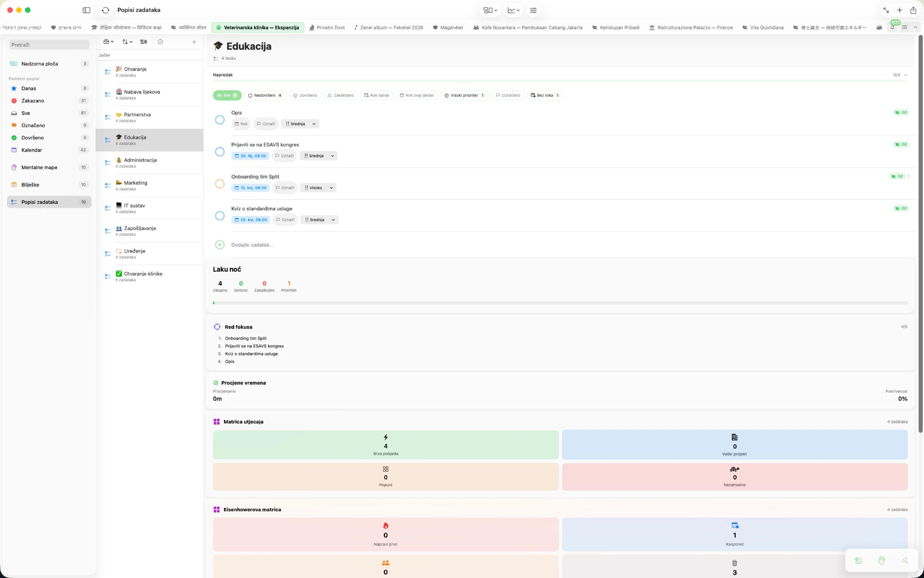
Task: Open the inbox filter dropdown in list toolbar
Action: point(108,42)
